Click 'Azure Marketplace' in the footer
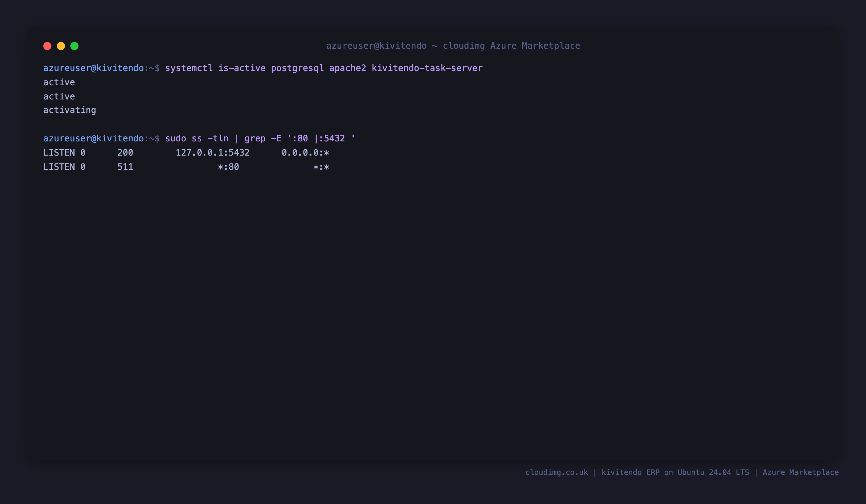866x504 pixels. point(800,473)
